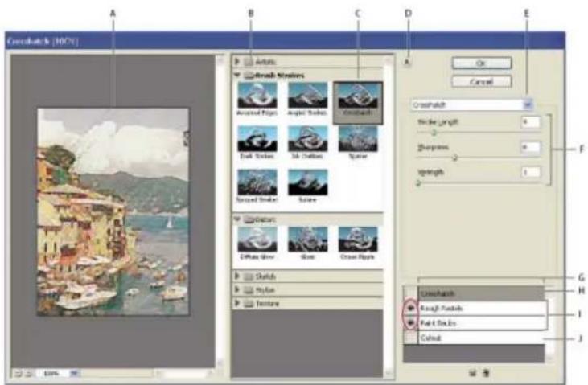
Task: Hide the Paint Daubs effect layer
Action: 411,322
